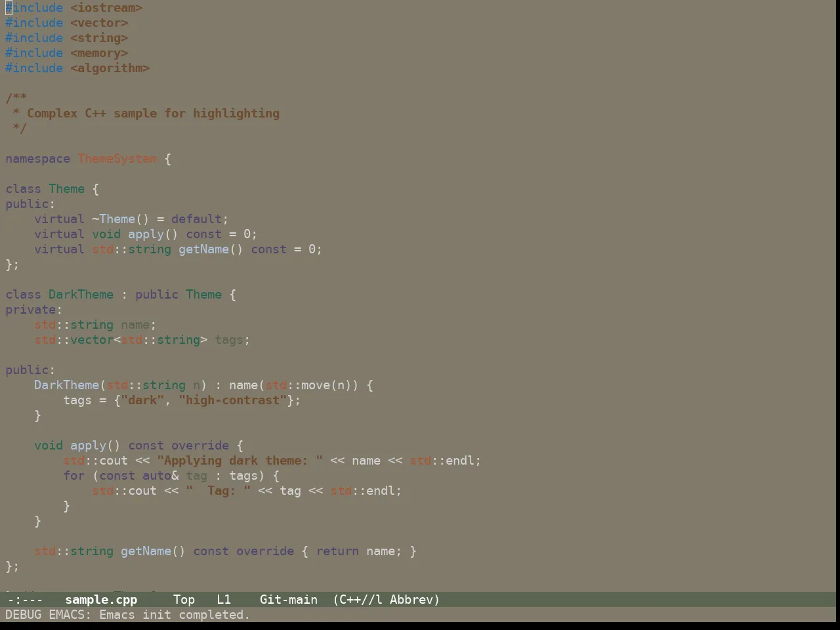Viewport: 840px width, 630px height.
Task: Click on '<vector>' header name
Action: click(99, 23)
